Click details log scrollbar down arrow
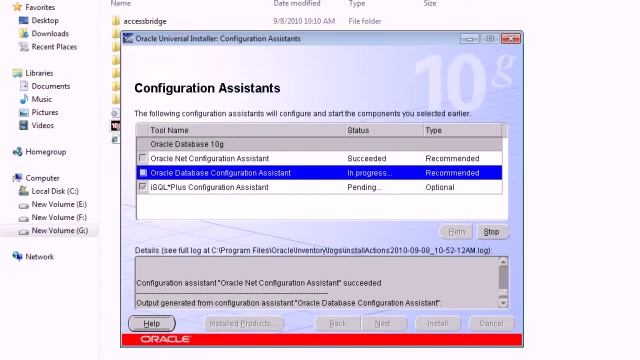This screenshot has width=640, height=360. [503, 303]
